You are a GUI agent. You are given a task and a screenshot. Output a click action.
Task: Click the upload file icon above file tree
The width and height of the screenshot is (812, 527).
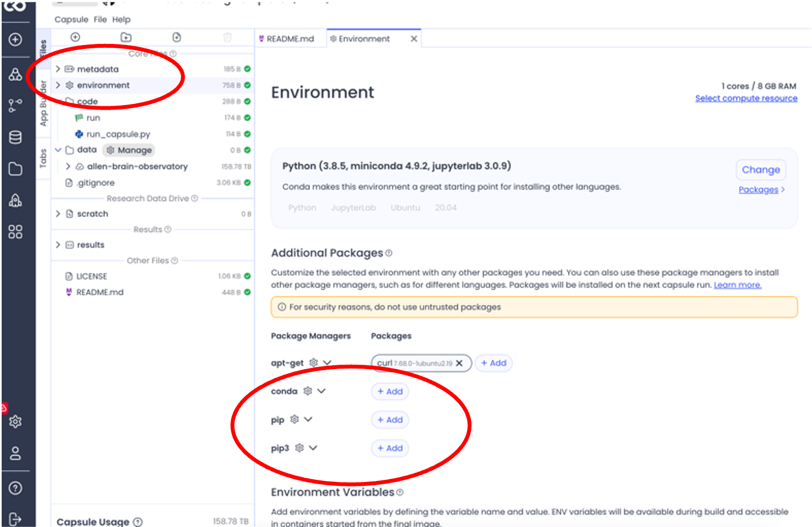coord(177,37)
